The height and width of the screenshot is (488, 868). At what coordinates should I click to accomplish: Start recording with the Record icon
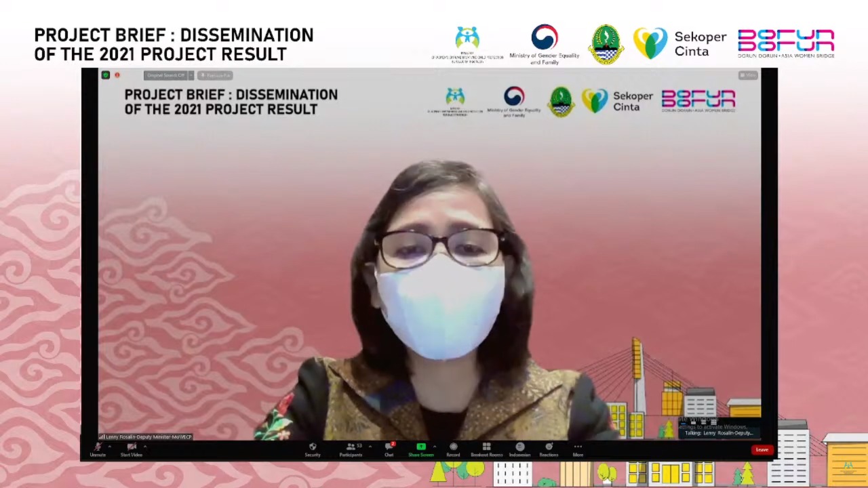point(453,447)
